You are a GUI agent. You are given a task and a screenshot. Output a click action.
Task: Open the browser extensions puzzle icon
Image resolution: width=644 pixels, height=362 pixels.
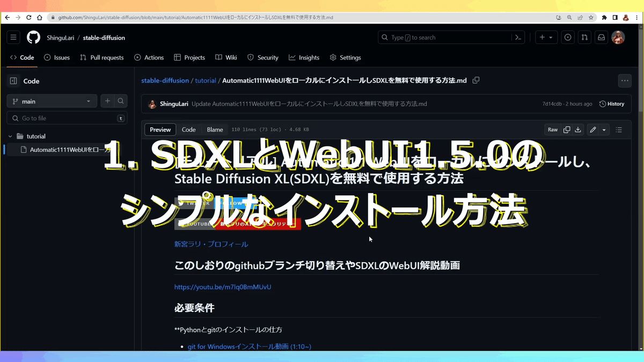(x=605, y=17)
